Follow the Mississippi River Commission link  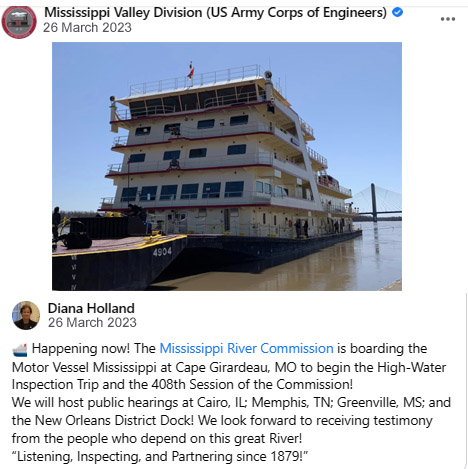(x=246, y=348)
